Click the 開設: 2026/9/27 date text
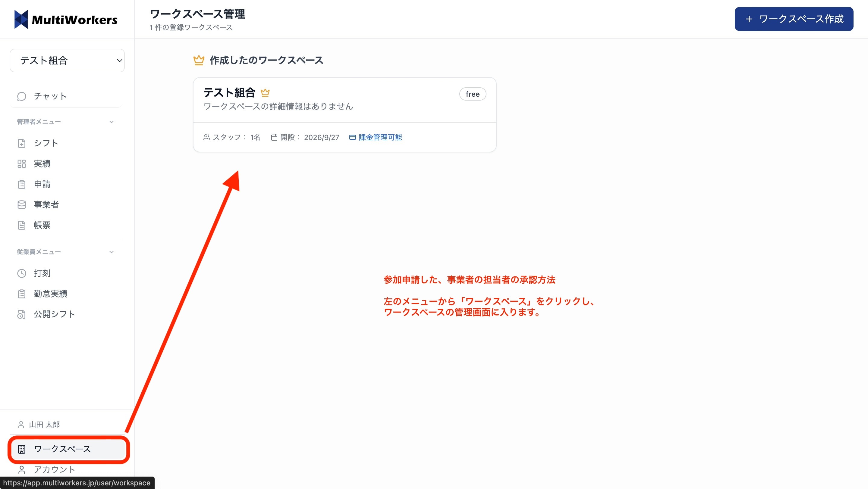Viewport: 868px width, 489px height. (310, 137)
